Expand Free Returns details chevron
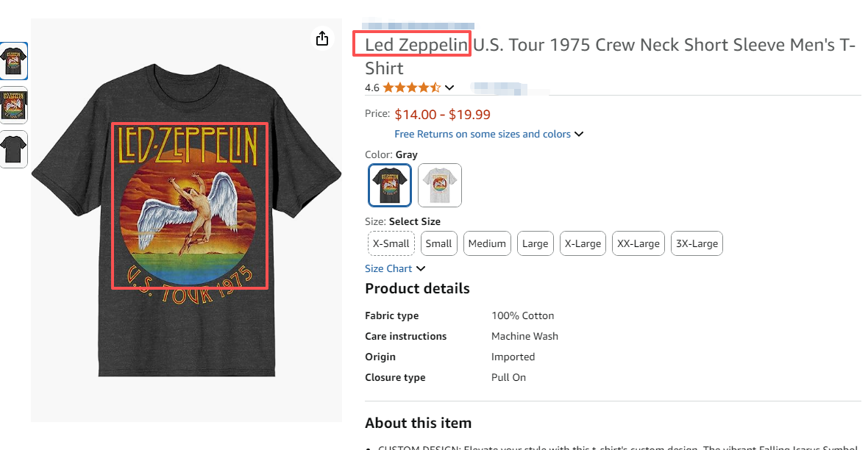 (x=579, y=135)
